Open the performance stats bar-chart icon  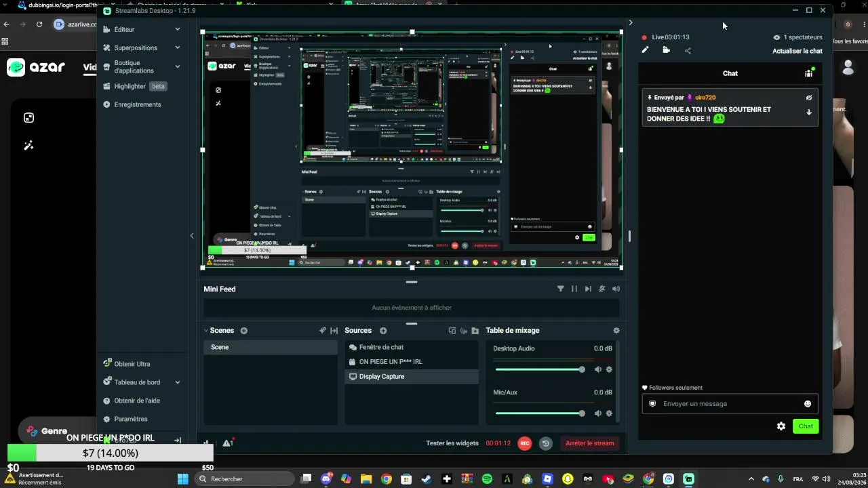tap(207, 443)
